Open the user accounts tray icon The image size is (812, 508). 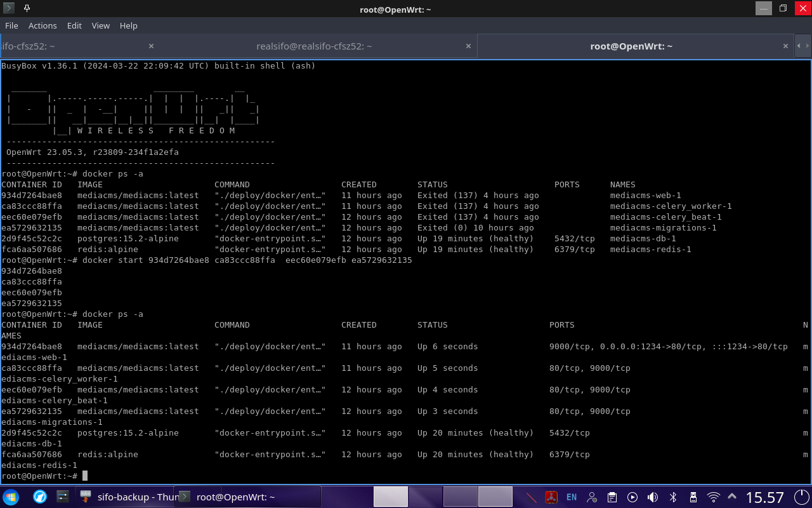[592, 497]
